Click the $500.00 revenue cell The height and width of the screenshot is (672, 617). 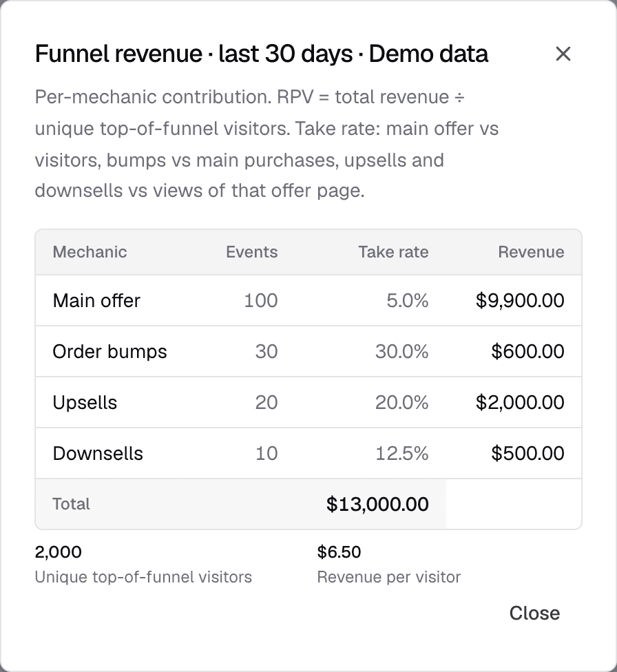[527, 454]
